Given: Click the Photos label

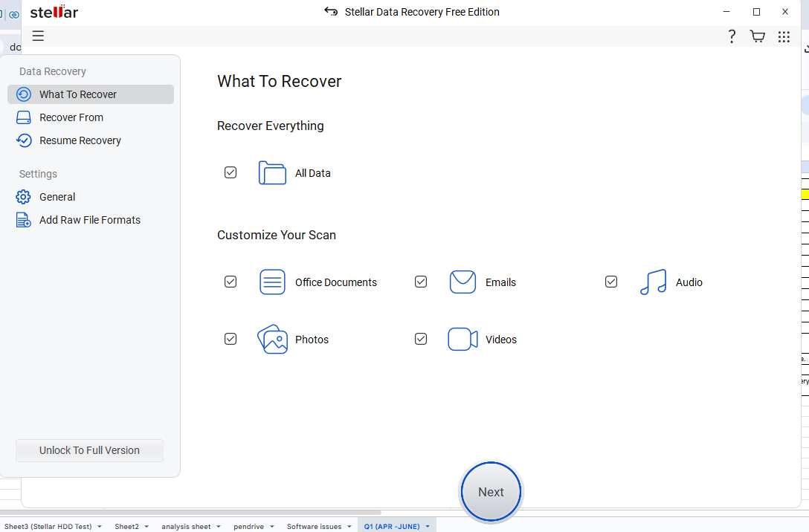Looking at the screenshot, I should (x=312, y=340).
